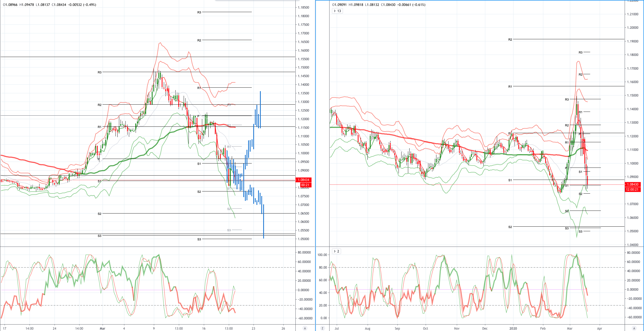Expand the collapsed 13 indicators legend
The image size is (644, 331).
(337, 11)
